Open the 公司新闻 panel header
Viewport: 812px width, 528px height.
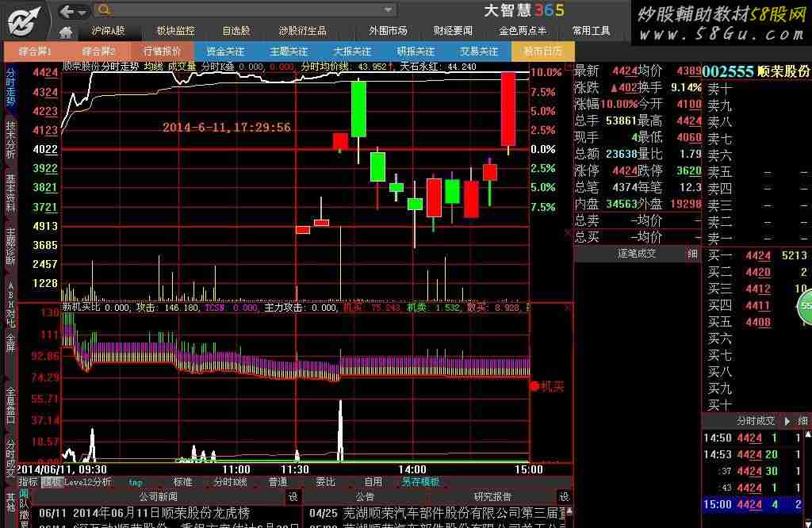pos(159,497)
